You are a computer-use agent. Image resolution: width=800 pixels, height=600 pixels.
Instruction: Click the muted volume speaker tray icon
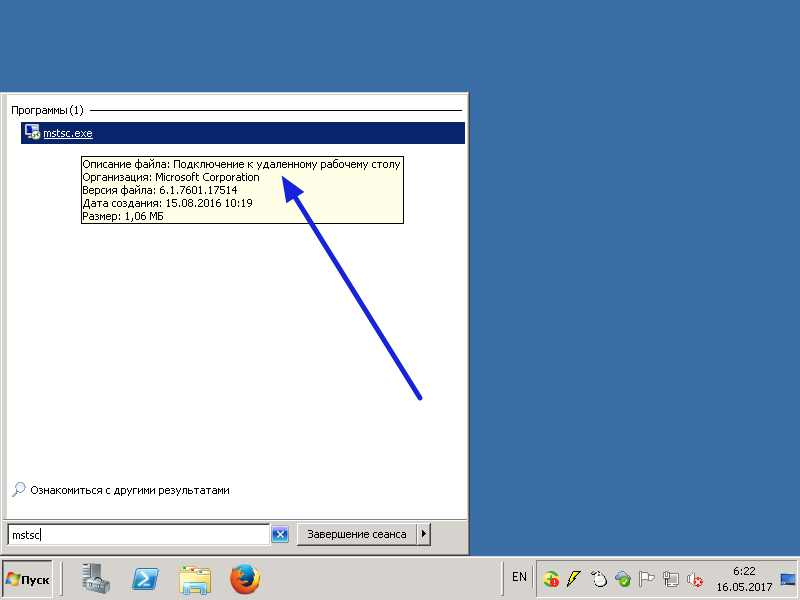pyautogui.click(x=694, y=580)
